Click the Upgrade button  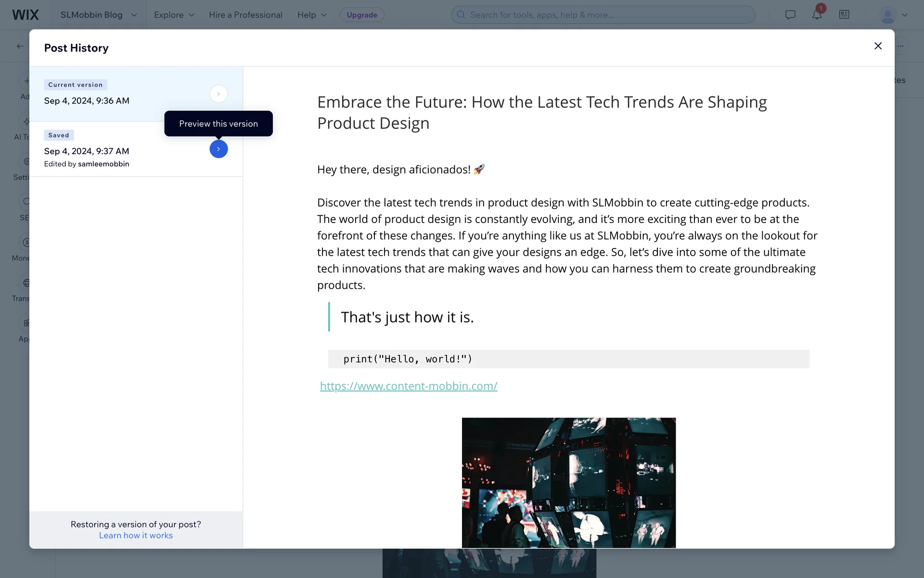coord(362,15)
